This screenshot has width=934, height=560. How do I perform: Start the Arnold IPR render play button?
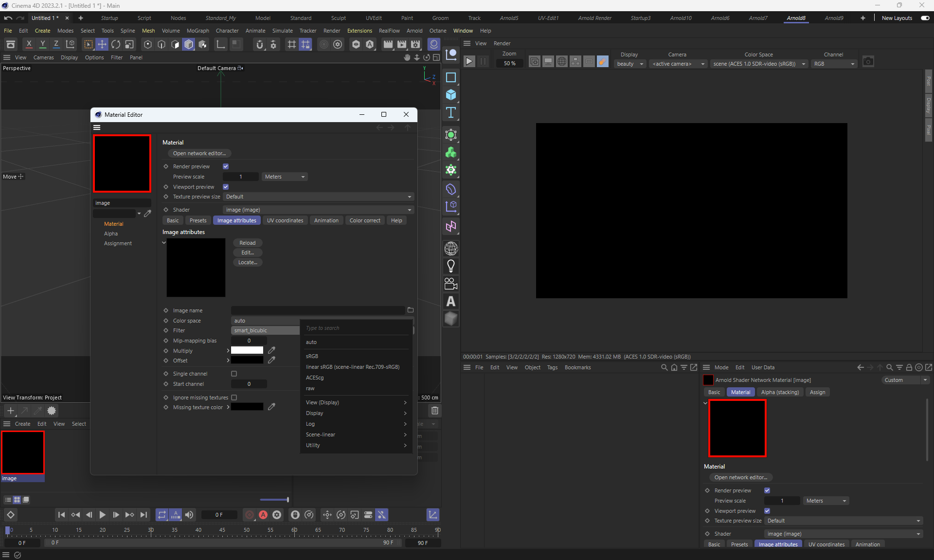tap(469, 62)
